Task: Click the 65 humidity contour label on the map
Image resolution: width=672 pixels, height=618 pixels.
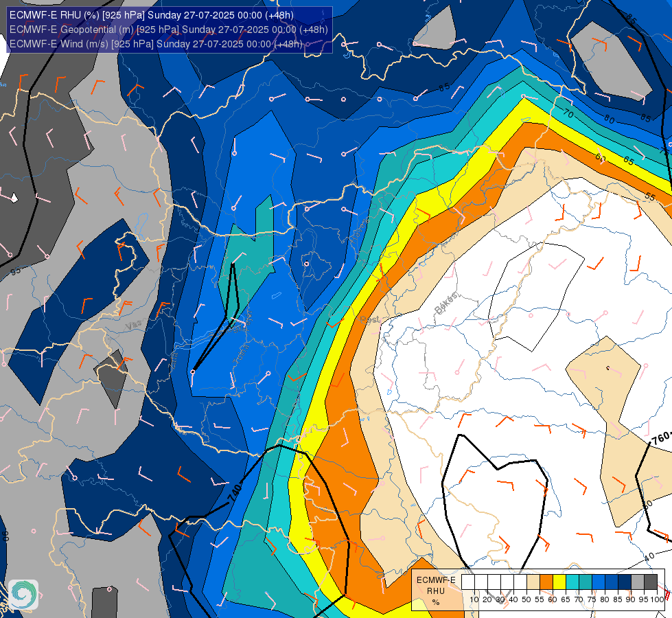Action: click(628, 161)
